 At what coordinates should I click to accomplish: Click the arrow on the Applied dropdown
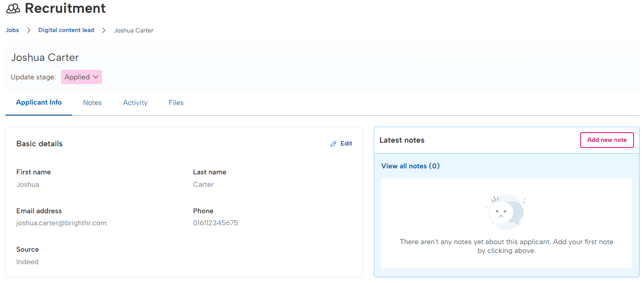tap(96, 77)
